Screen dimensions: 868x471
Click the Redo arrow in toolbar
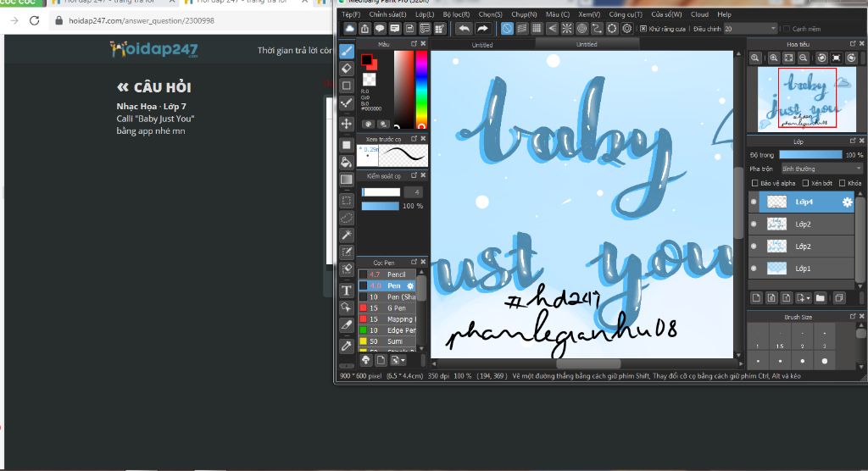click(482, 28)
